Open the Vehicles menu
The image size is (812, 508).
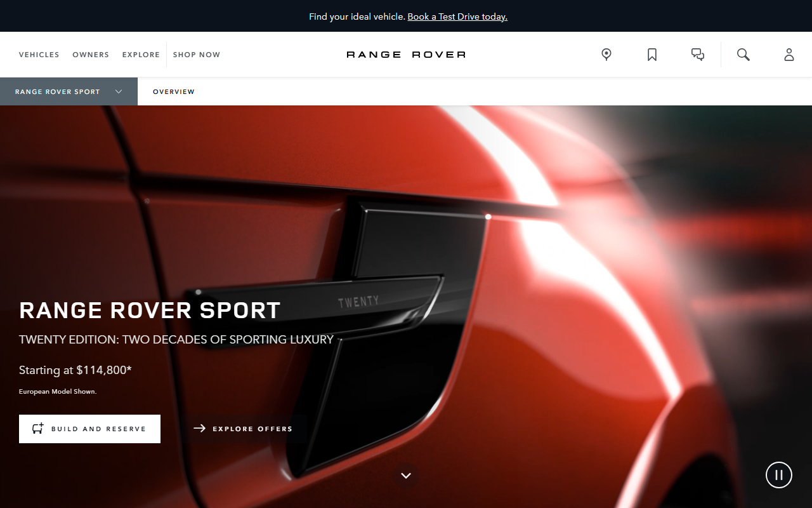pyautogui.click(x=39, y=55)
